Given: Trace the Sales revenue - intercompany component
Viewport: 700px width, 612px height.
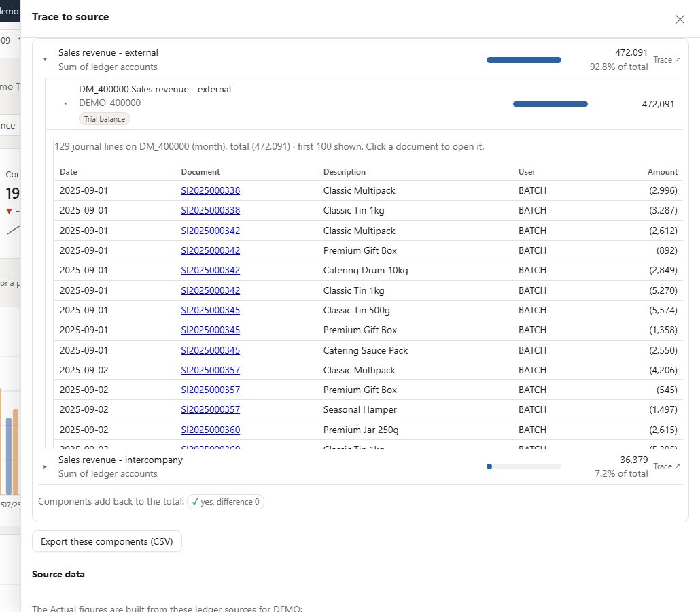Looking at the screenshot, I should pyautogui.click(x=666, y=466).
